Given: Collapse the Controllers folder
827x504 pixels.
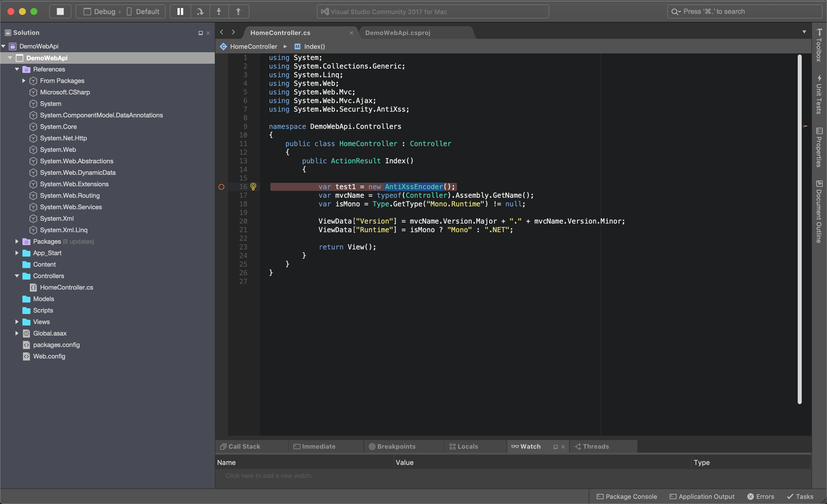Looking at the screenshot, I should 17,276.
